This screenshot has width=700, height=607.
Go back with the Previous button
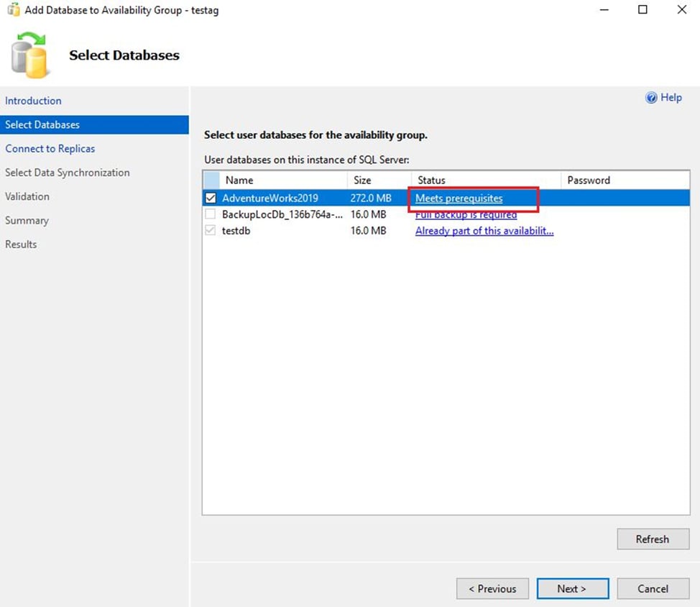pos(492,588)
